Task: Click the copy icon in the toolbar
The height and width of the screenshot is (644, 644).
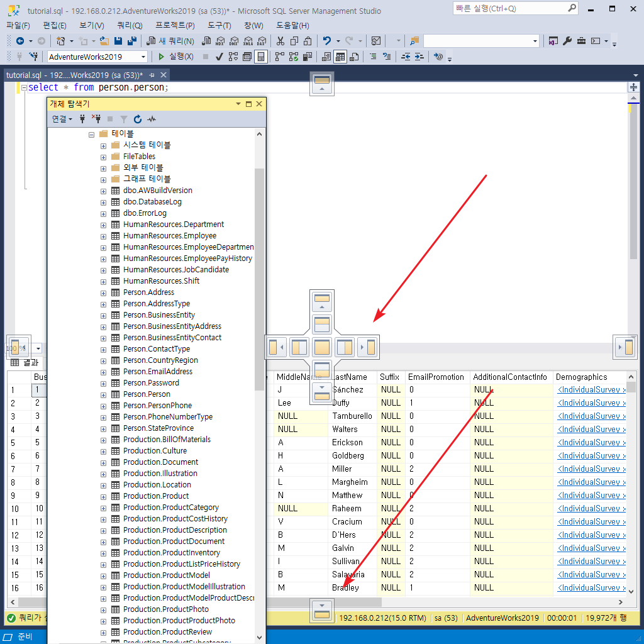Action: click(294, 41)
